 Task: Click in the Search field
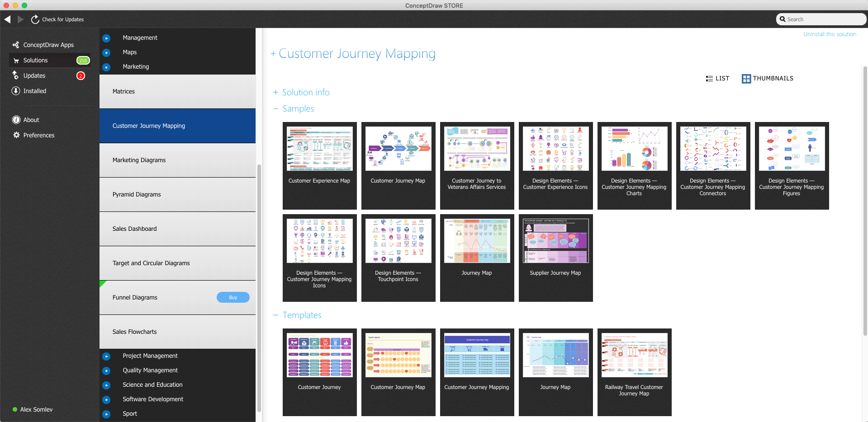[x=821, y=19]
